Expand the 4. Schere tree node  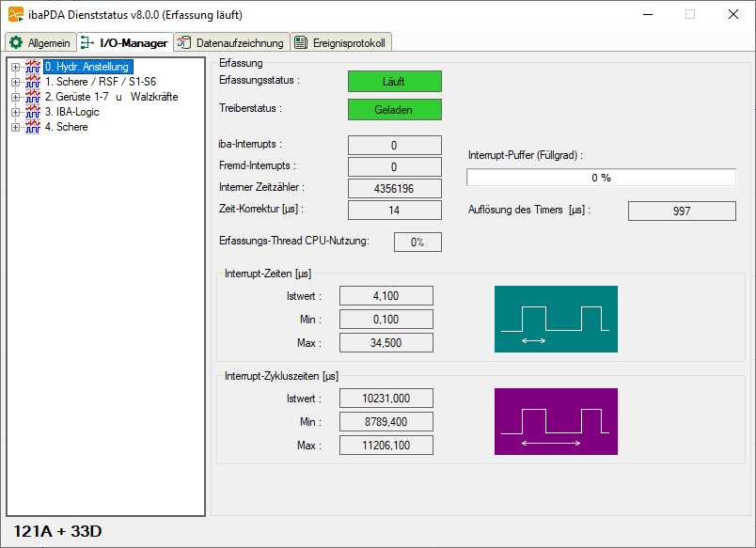click(15, 127)
